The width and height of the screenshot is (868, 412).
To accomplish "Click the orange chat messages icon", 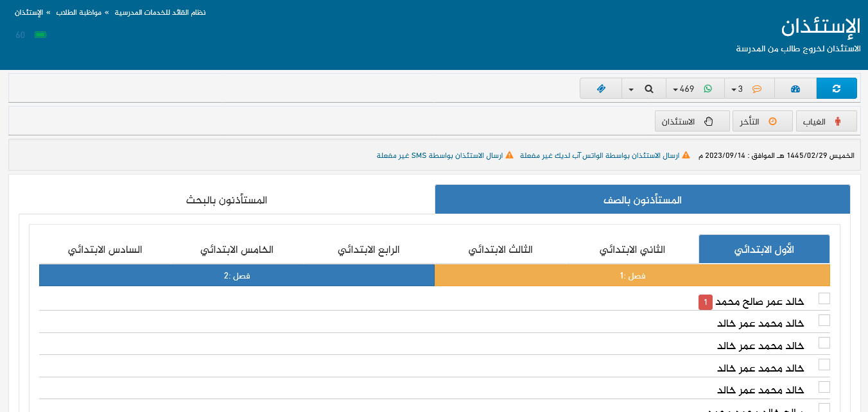I will point(756,89).
